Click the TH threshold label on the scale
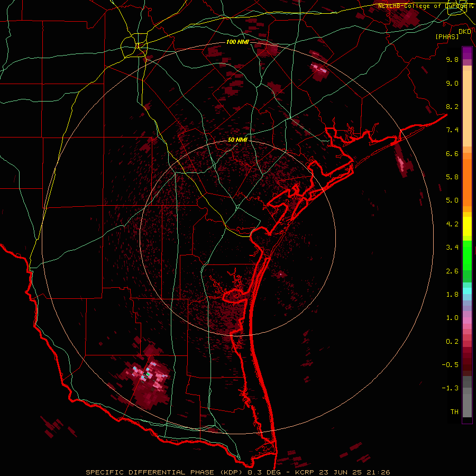 click(454, 412)
